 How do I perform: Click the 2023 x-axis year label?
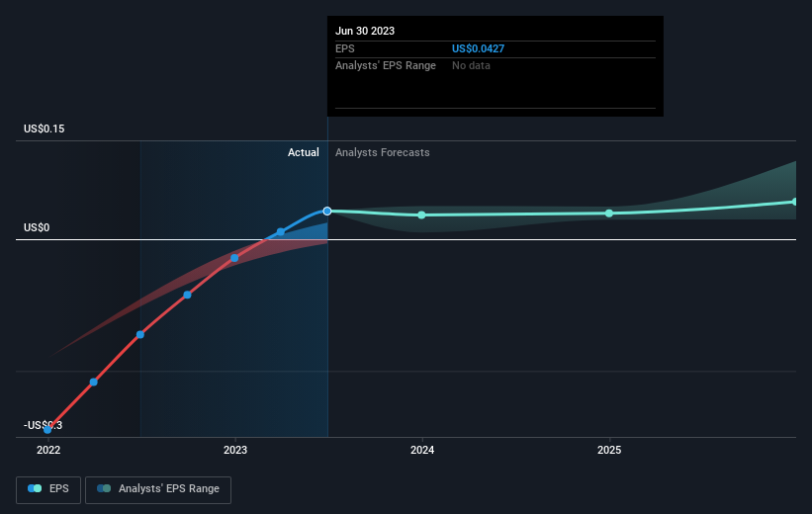[235, 450]
